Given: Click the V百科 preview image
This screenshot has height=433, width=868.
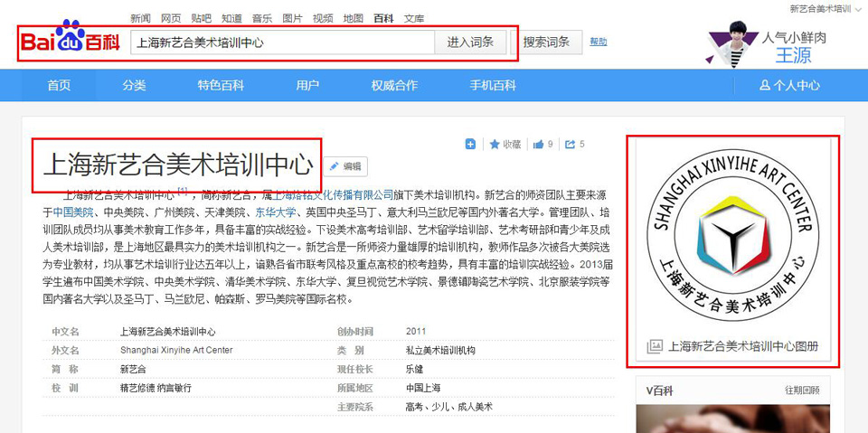Looking at the screenshot, I should click(733, 419).
